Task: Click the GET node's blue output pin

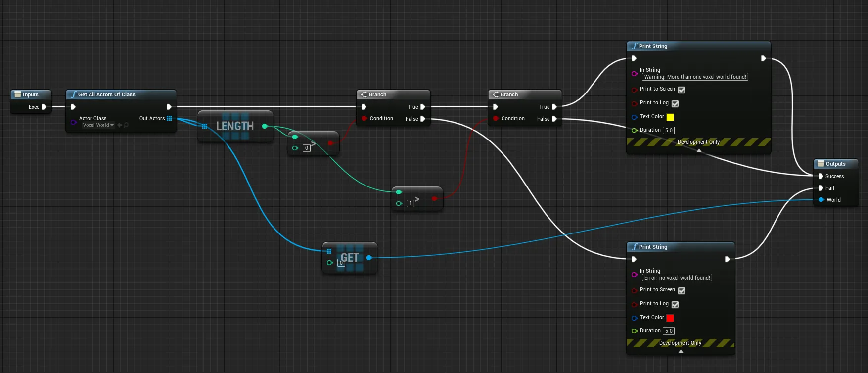Action: point(369,258)
